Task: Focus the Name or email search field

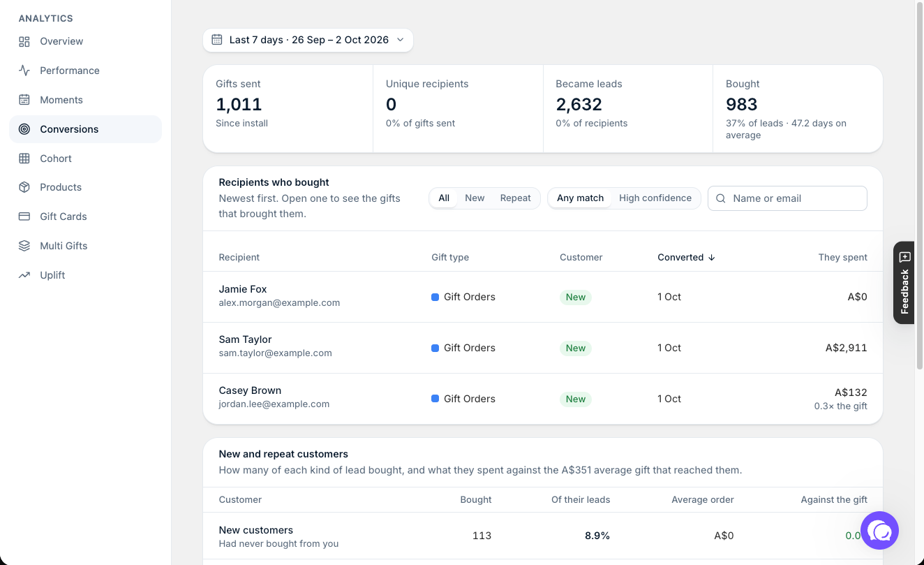Action: pos(787,198)
